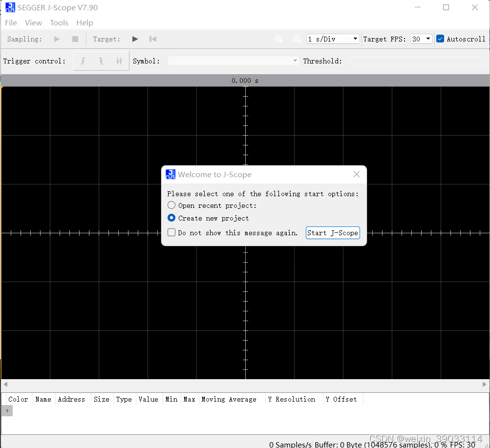Reset the target with the restart icon

pyautogui.click(x=153, y=39)
